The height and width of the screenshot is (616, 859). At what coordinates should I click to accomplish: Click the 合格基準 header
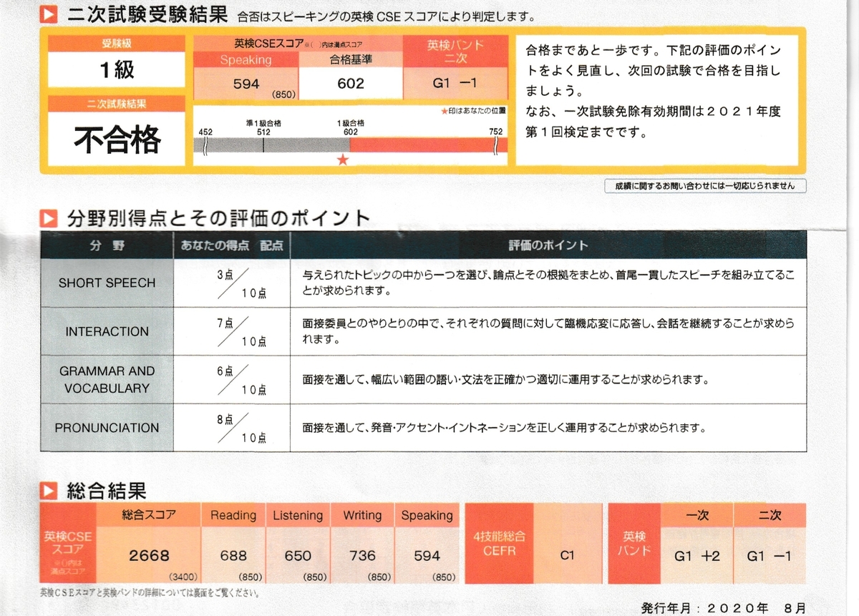(x=351, y=60)
